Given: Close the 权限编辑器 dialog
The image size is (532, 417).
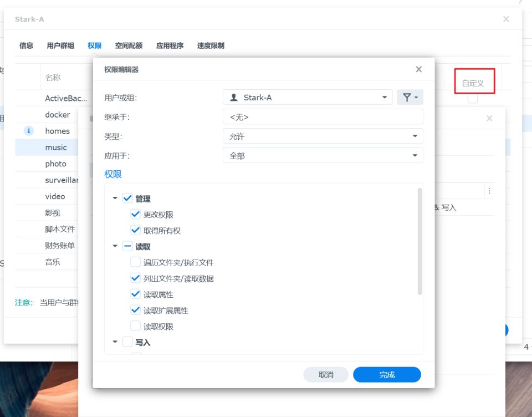Looking at the screenshot, I should [418, 69].
